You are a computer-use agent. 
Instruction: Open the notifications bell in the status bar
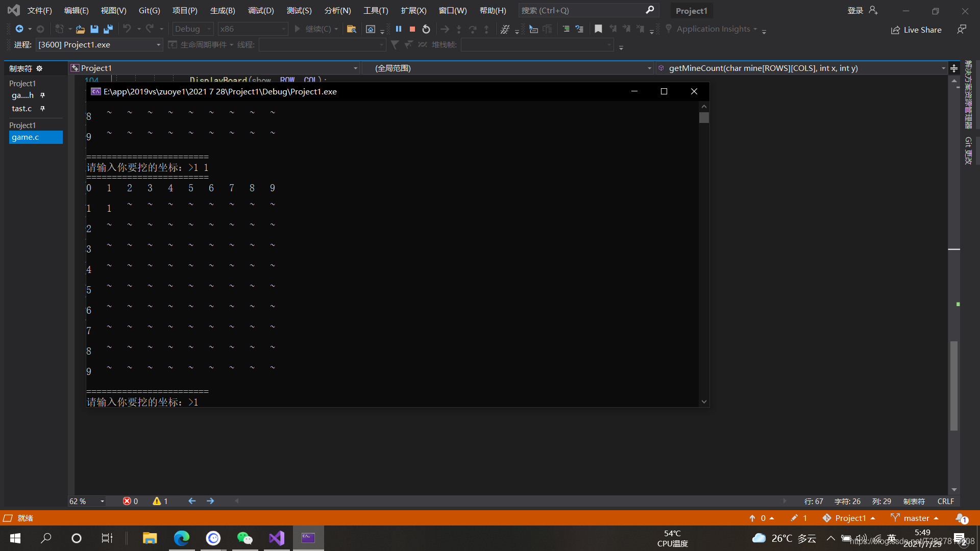[961, 518]
